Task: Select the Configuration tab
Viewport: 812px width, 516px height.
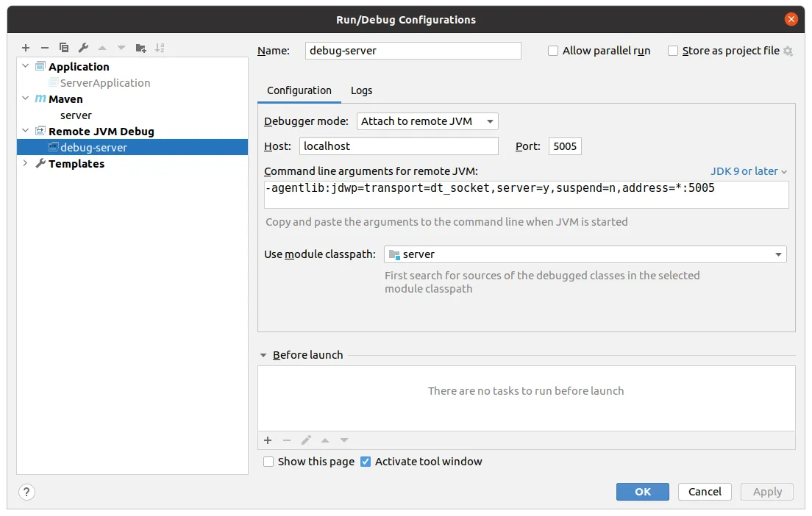Action: (299, 90)
